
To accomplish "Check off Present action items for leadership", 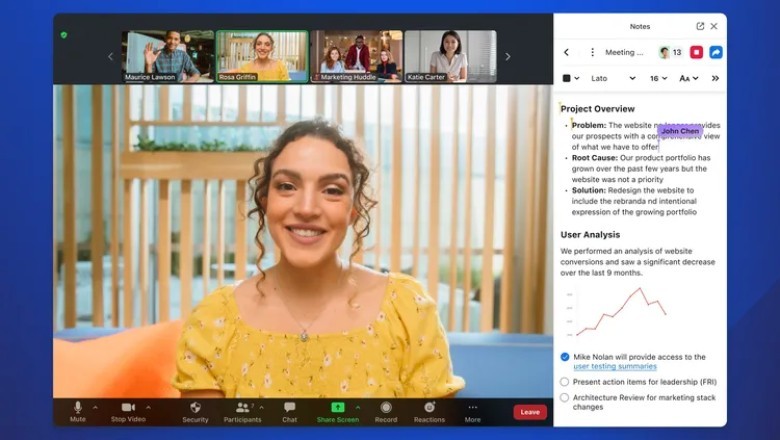I will click(x=565, y=381).
